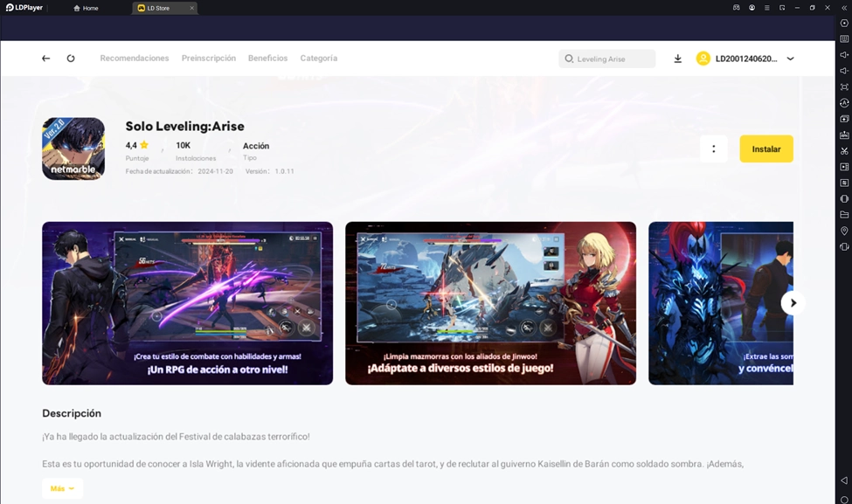Click the Solo Leveling:Arise app icon
852x504 pixels.
click(73, 148)
